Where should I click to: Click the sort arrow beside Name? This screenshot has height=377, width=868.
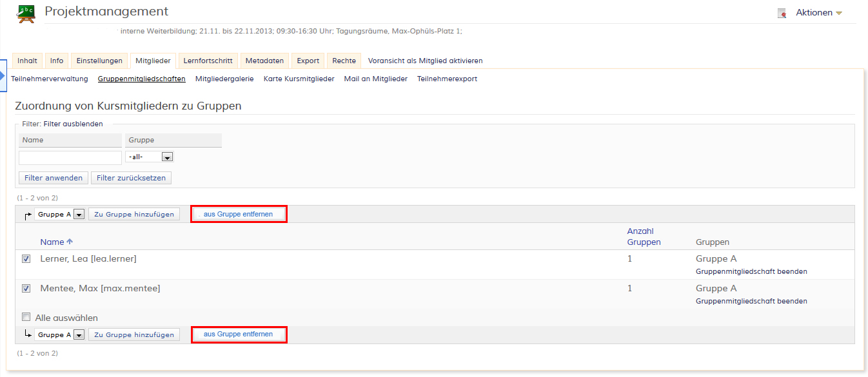pos(70,242)
